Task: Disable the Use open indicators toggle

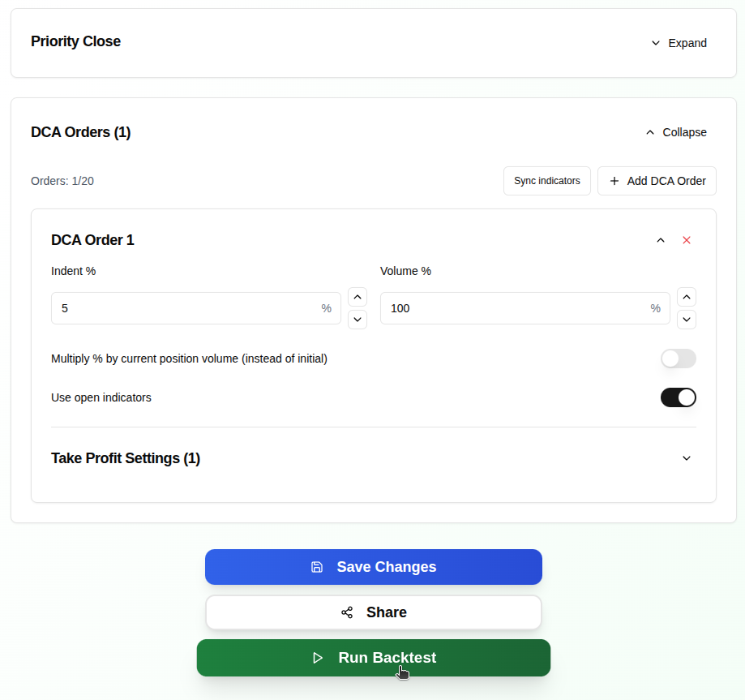Action: pos(678,397)
